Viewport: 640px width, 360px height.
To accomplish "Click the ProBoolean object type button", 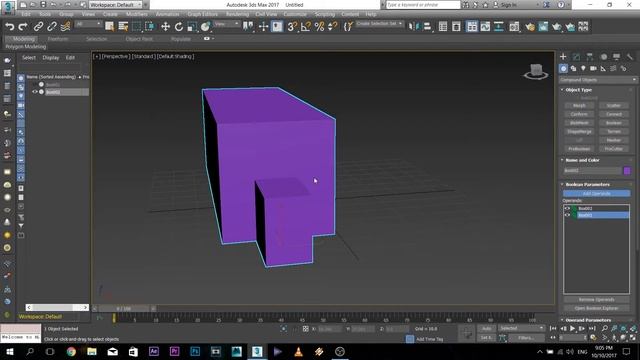I will (x=579, y=149).
